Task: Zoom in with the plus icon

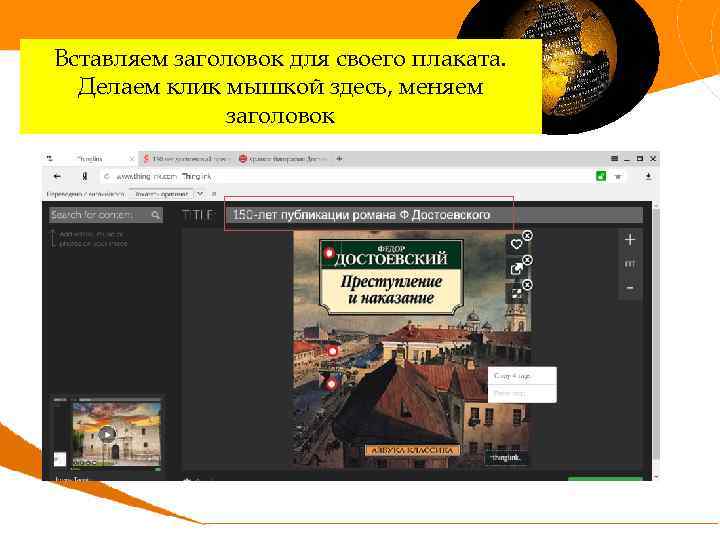Action: tap(630, 240)
